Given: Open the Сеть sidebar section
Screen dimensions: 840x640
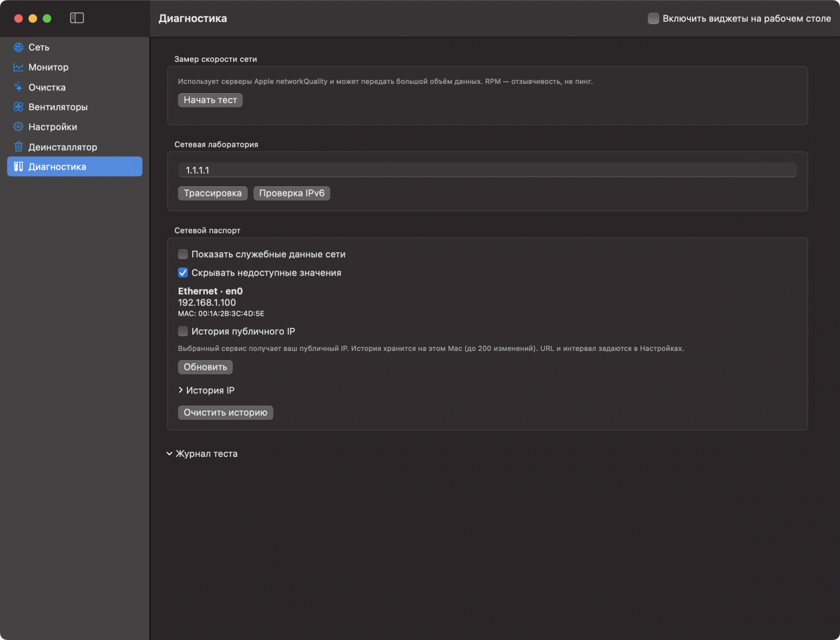Looking at the screenshot, I should click(x=75, y=47).
